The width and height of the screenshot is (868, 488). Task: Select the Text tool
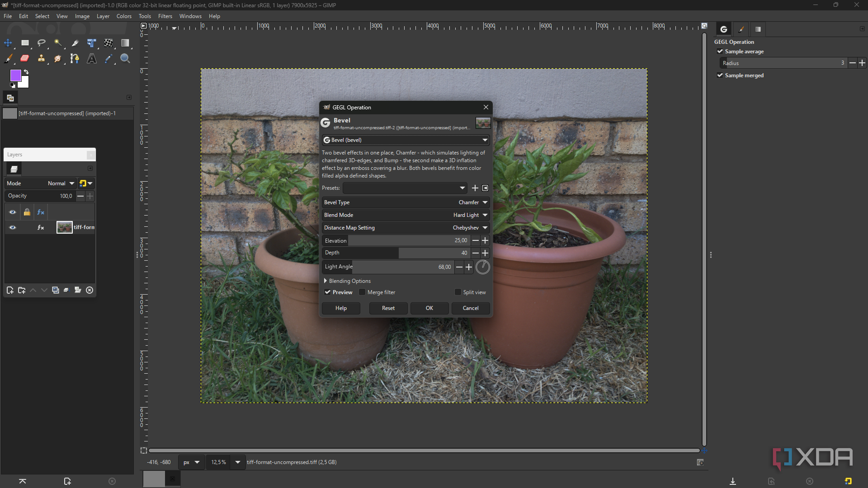click(x=92, y=58)
